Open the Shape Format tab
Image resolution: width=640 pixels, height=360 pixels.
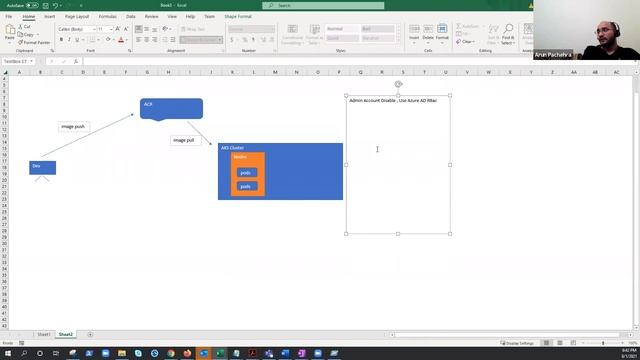[238, 17]
